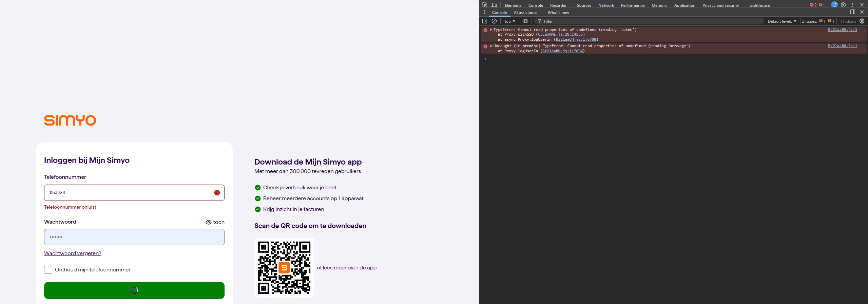
Task: Click the green login submit button
Action: point(134,290)
